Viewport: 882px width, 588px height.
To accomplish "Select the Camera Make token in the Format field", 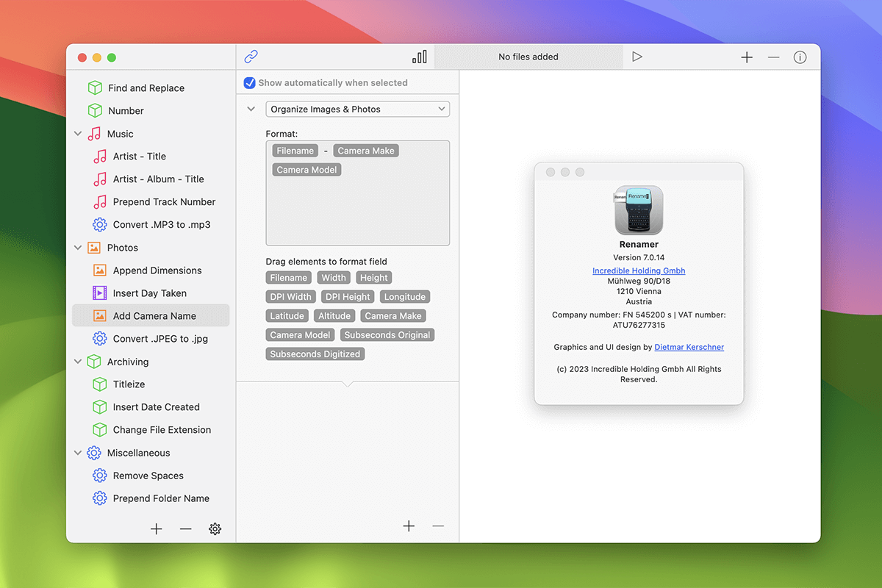I will pos(366,151).
